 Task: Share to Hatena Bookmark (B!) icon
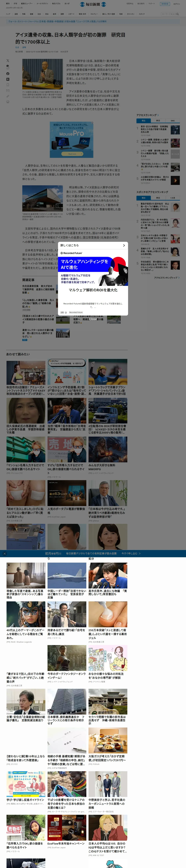coord(8,79)
